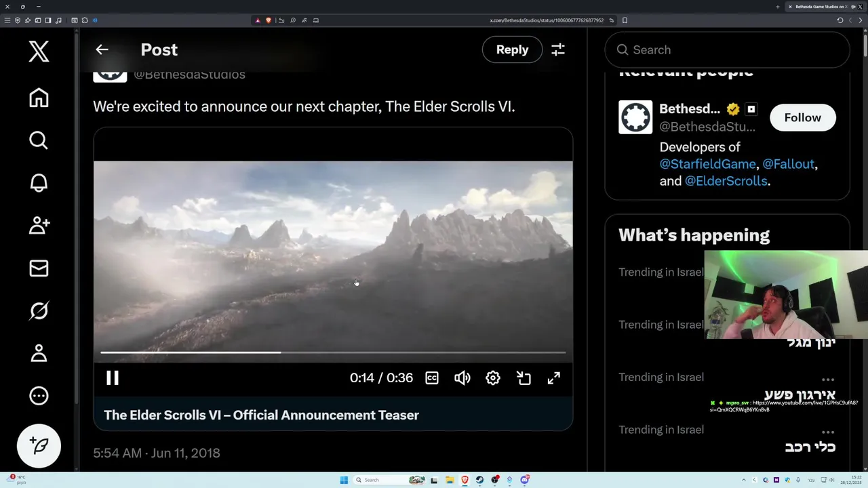The height and width of the screenshot is (488, 868).
Task: Open the @ElderScrolls mention link
Action: (x=726, y=181)
